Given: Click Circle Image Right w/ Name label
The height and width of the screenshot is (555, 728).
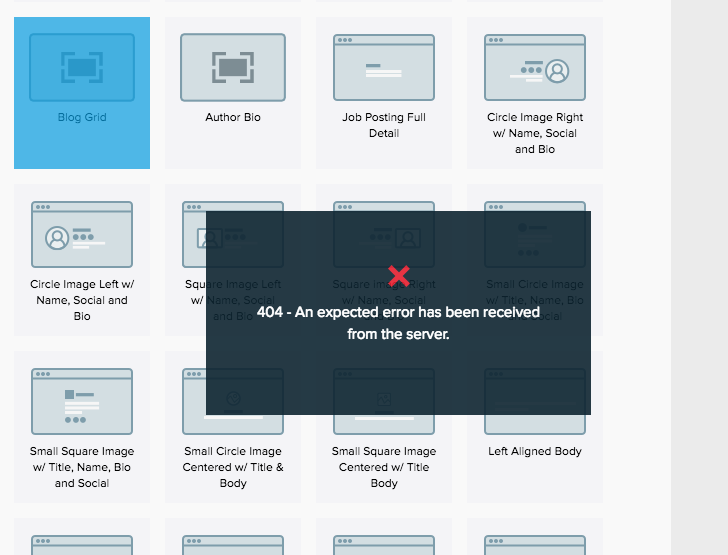Looking at the screenshot, I should tap(535, 133).
